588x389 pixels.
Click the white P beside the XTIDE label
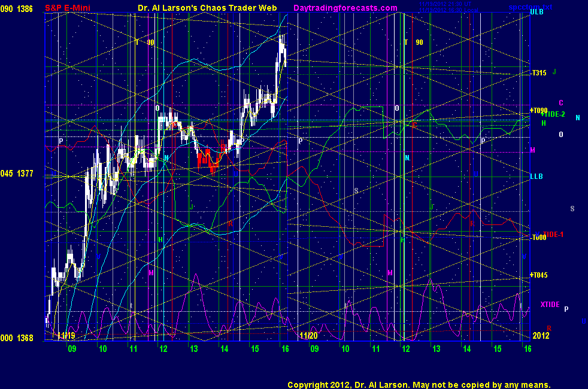click(x=566, y=309)
